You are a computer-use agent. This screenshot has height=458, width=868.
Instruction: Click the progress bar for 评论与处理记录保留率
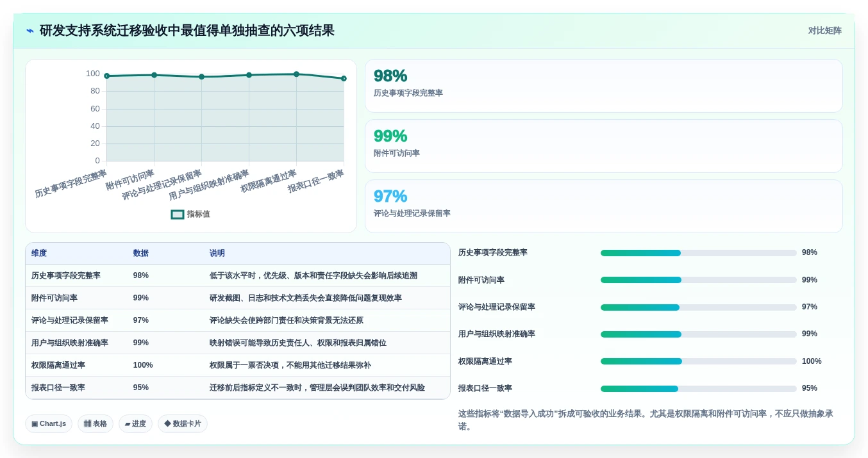[x=699, y=307]
